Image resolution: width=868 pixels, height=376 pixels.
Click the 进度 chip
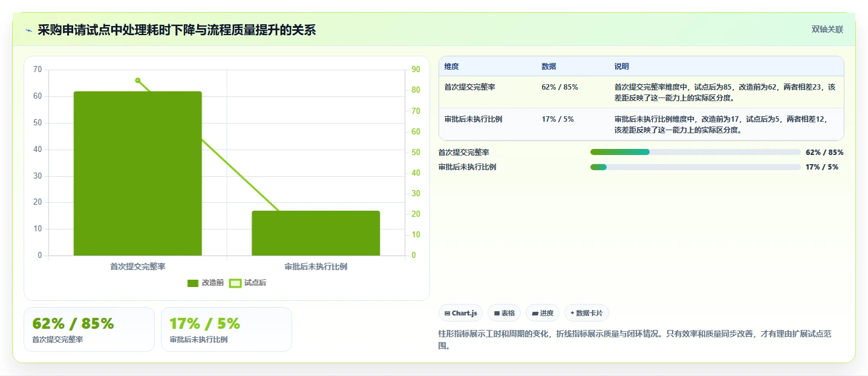tap(543, 313)
